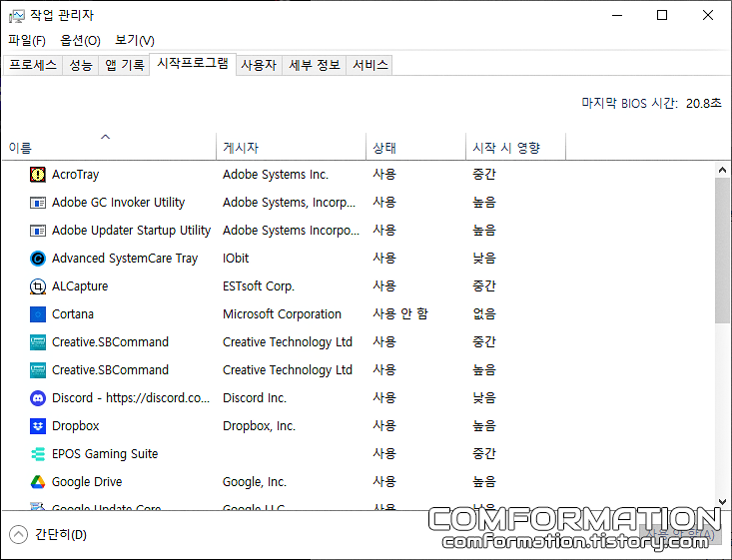Image resolution: width=732 pixels, height=560 pixels.
Task: Click publisher Microsoft Corporation
Action: click(282, 314)
